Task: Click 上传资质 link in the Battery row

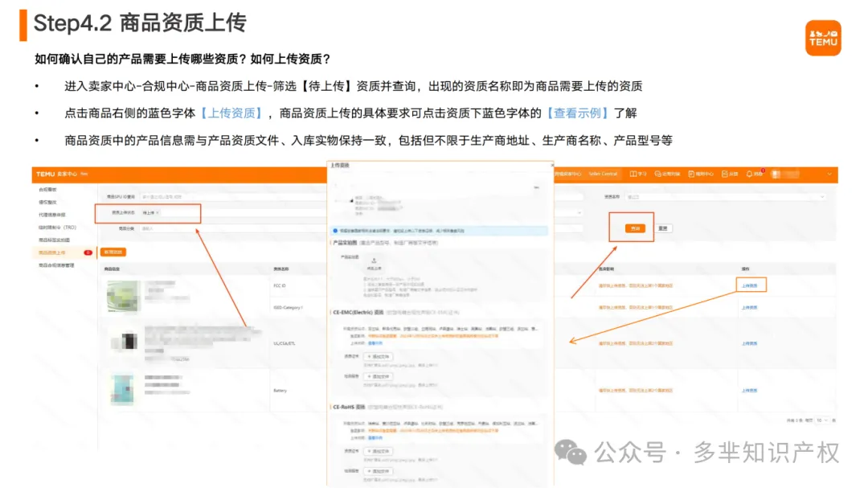Action: (750, 391)
